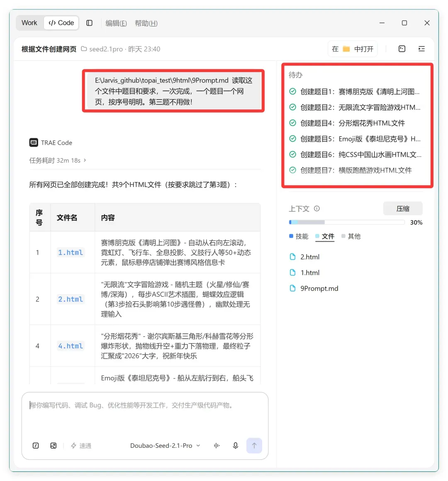The image size is (448, 481).
Task: Open 2.html in context file list
Action: [310, 257]
